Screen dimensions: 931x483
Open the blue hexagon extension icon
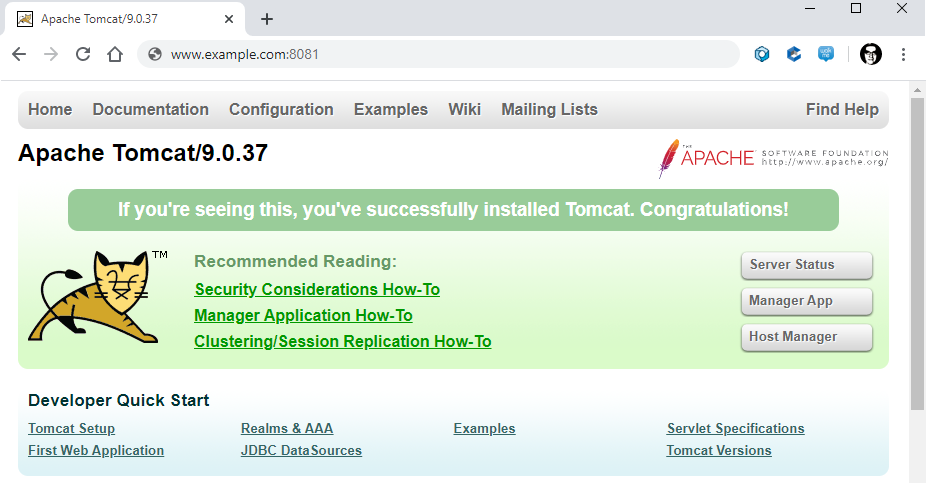click(762, 54)
